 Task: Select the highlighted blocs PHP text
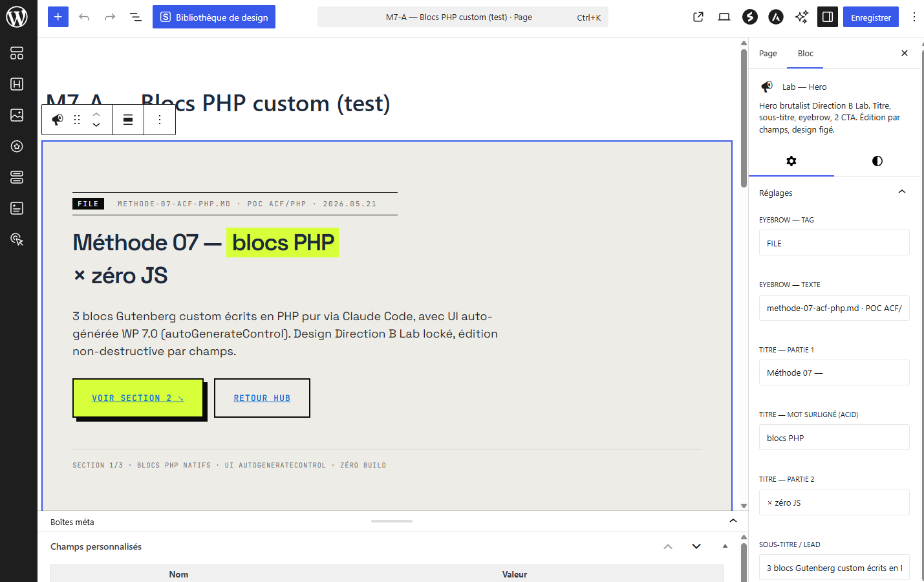coord(283,242)
